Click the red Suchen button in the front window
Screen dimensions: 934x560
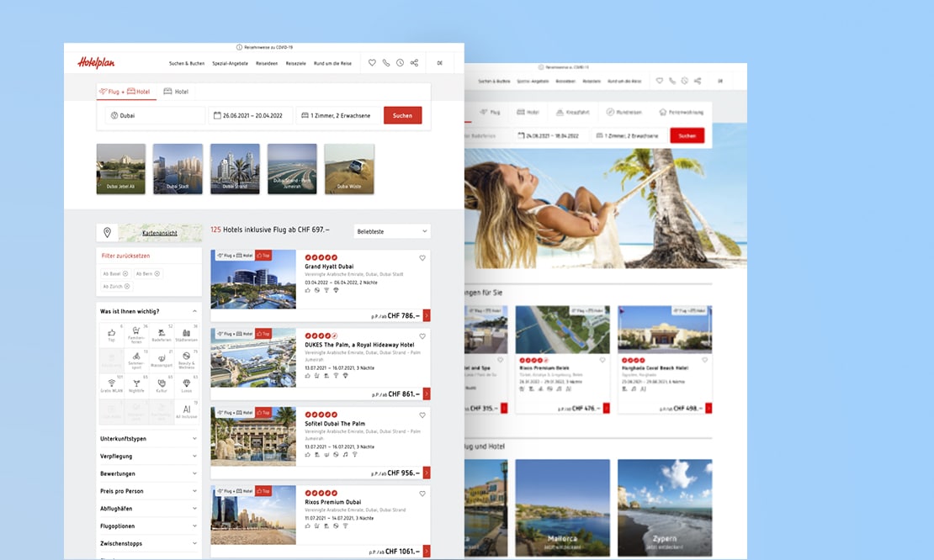pyautogui.click(x=402, y=115)
